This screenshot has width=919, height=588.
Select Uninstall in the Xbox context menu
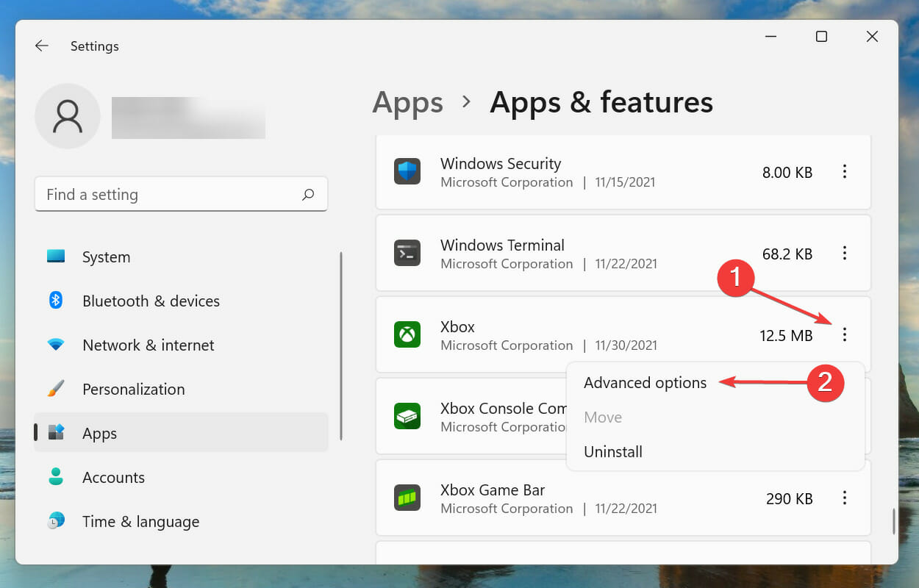pyautogui.click(x=612, y=451)
